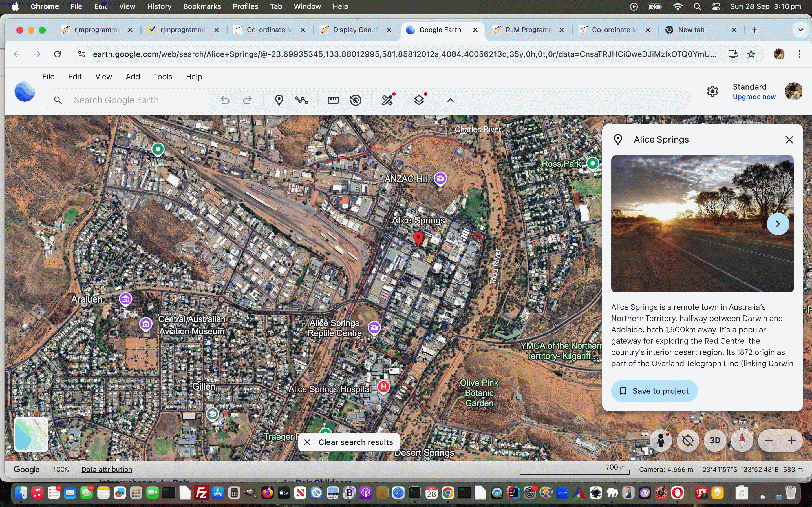
Task: Expand Chrome tab search dropdown
Action: 801,30
